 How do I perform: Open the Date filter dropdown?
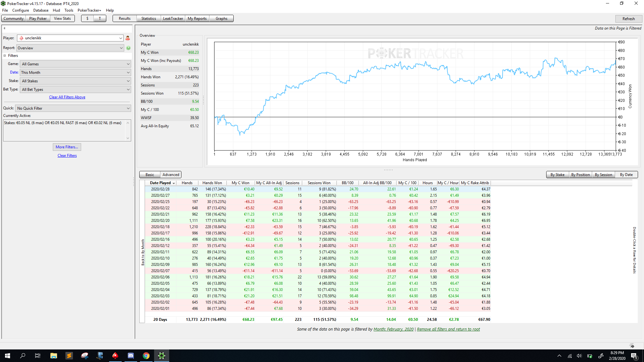[x=75, y=73]
